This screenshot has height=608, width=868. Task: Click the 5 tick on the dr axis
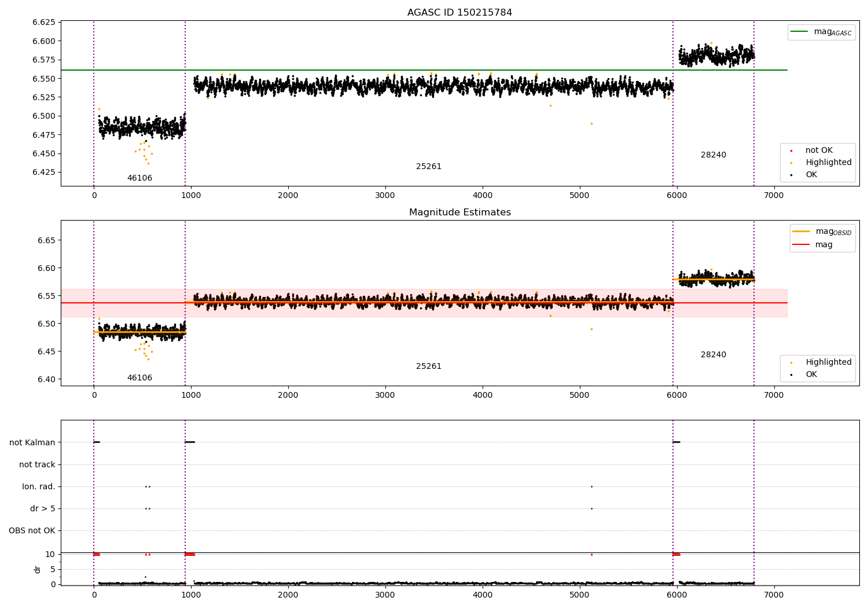pos(53,570)
